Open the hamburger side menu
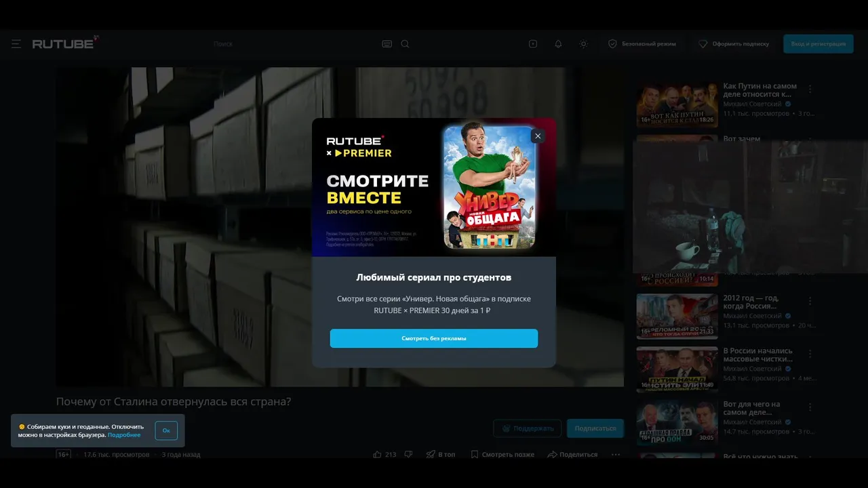Viewport: 868px width, 488px height. 16,44
